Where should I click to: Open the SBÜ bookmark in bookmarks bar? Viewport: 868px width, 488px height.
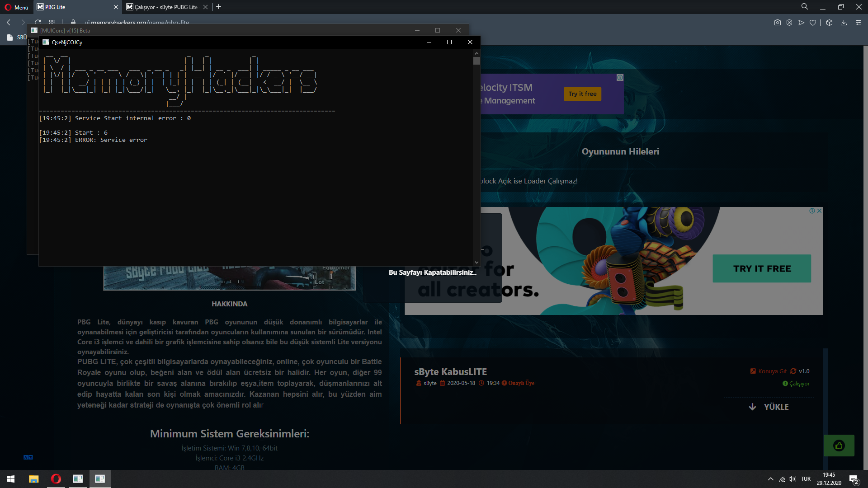tap(17, 38)
